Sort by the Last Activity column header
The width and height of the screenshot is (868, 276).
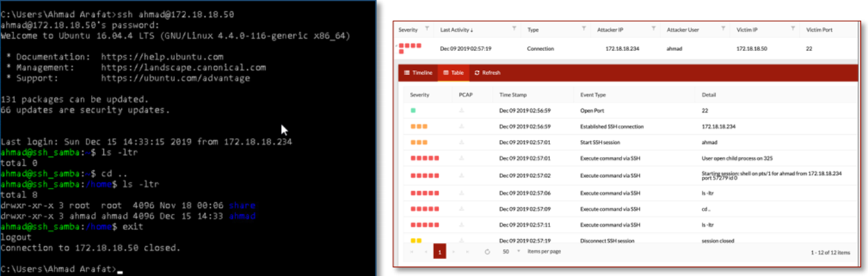456,30
